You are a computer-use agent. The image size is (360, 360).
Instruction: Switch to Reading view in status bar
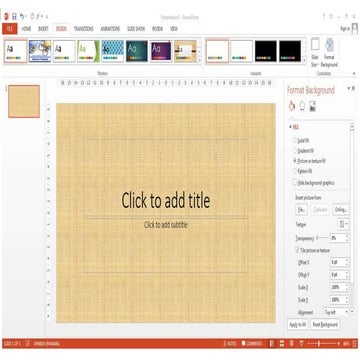[x=292, y=343]
